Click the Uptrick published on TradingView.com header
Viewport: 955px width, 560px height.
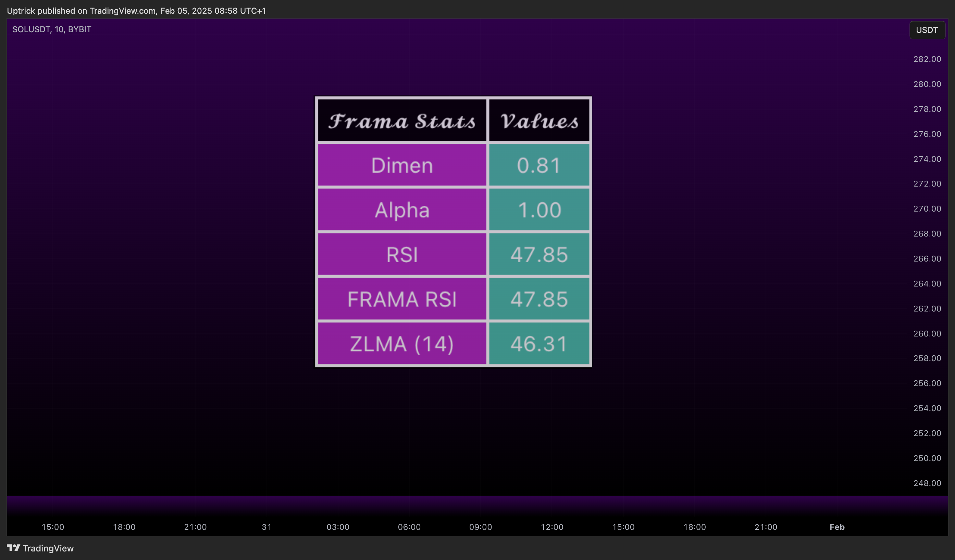click(x=136, y=11)
